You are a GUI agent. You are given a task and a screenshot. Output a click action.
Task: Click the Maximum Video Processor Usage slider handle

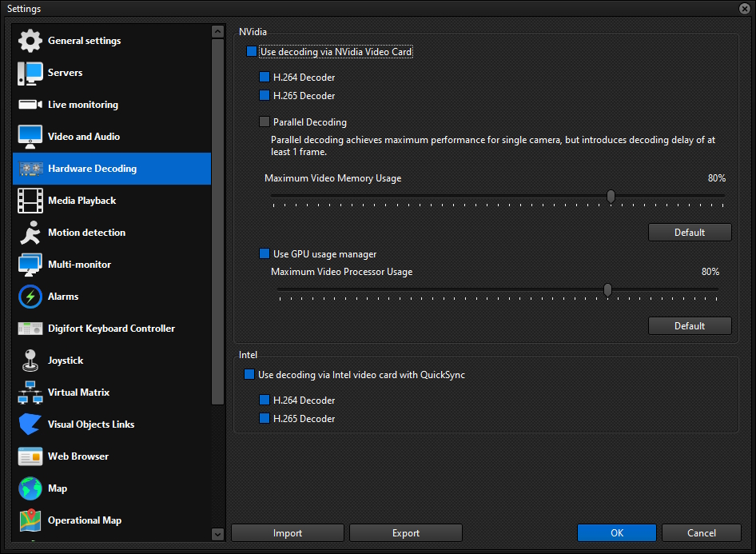(x=607, y=289)
